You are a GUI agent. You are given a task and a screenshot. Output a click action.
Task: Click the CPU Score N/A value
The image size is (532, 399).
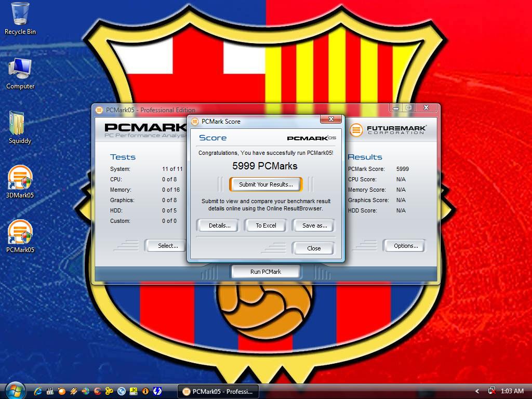point(401,179)
